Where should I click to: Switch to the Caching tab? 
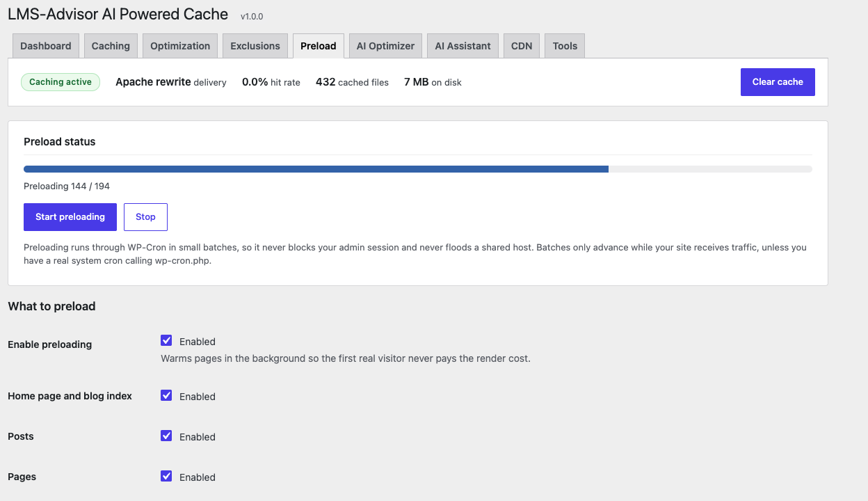point(111,46)
